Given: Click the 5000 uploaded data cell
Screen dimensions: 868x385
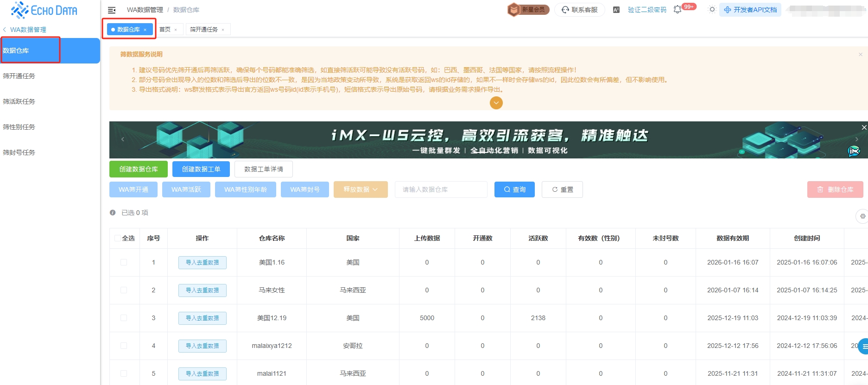Looking at the screenshot, I should click(427, 318).
